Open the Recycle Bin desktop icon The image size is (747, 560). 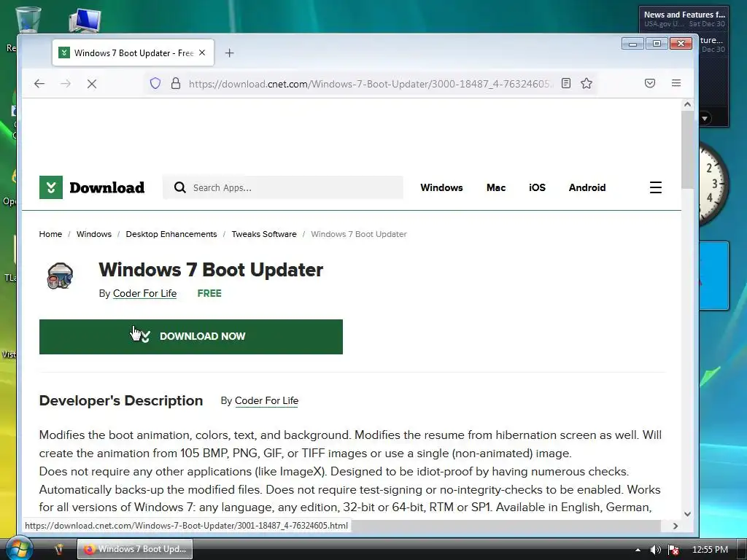(28, 19)
